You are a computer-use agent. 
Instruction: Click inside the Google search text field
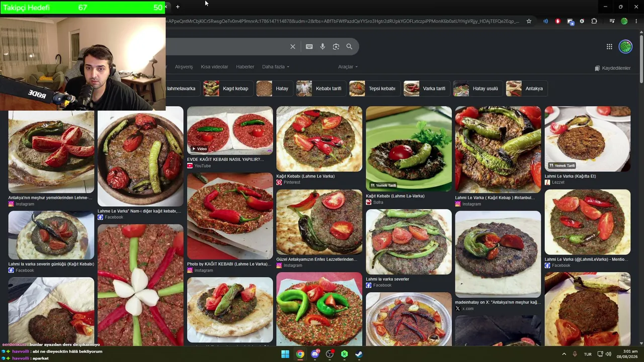click(x=226, y=47)
